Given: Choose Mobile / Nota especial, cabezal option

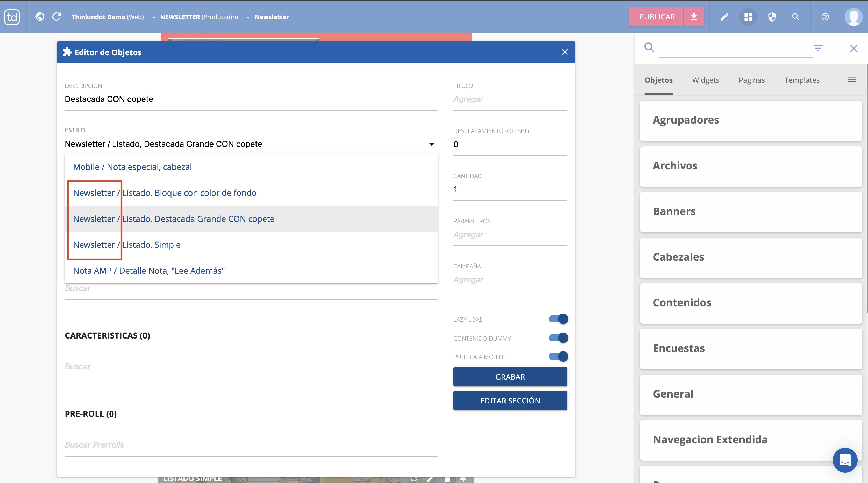Looking at the screenshot, I should pyautogui.click(x=132, y=167).
